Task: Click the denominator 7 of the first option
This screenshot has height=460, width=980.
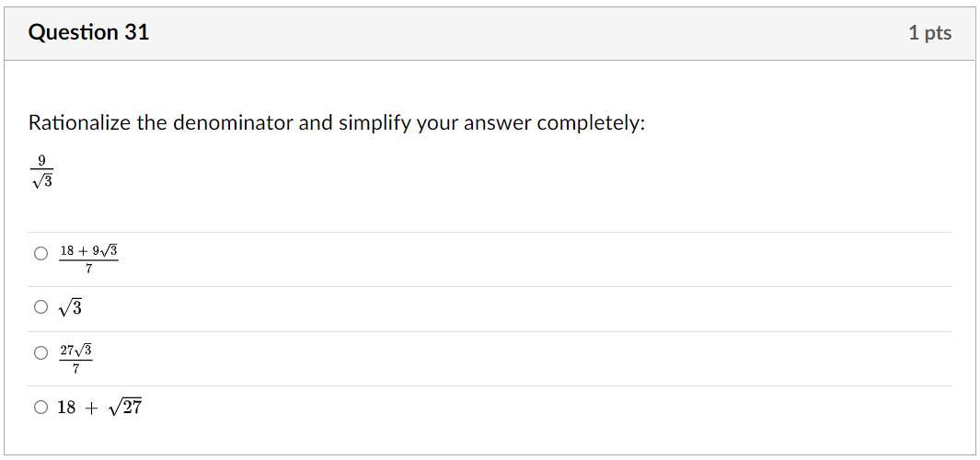Action: click(88, 269)
